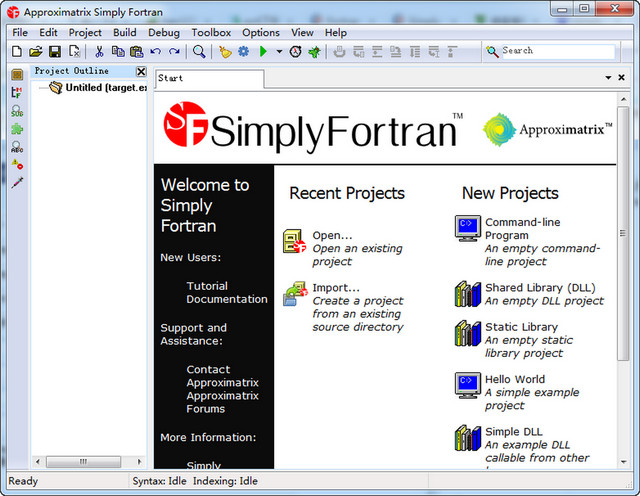Open the Options menu

coord(261,33)
